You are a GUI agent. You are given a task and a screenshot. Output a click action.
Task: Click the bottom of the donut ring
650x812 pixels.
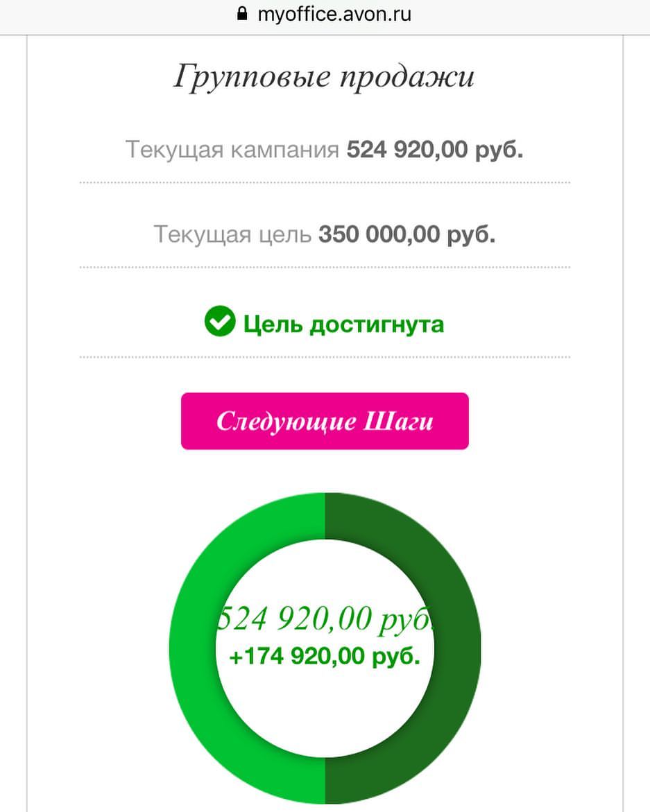click(325, 780)
